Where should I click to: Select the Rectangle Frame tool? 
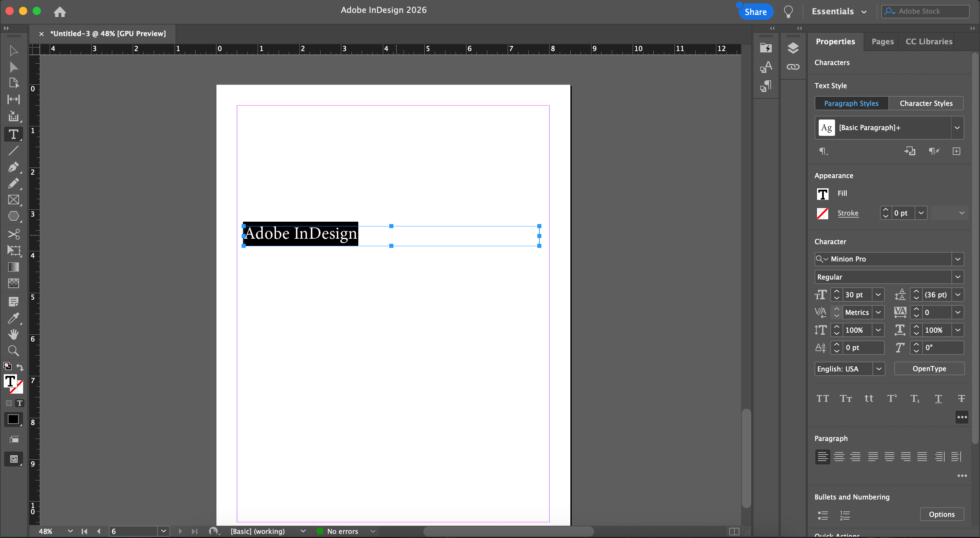click(13, 200)
